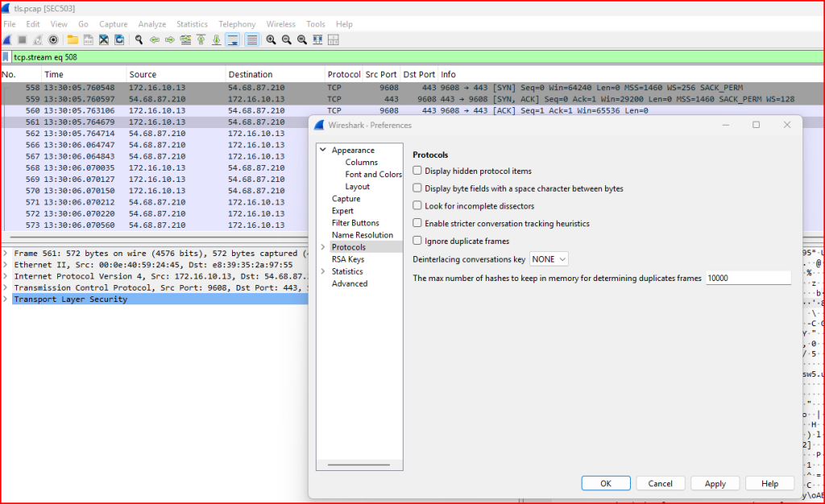Viewport: 825px width, 504px height.
Task: Open a capture file via folder icon
Action: tap(73, 40)
